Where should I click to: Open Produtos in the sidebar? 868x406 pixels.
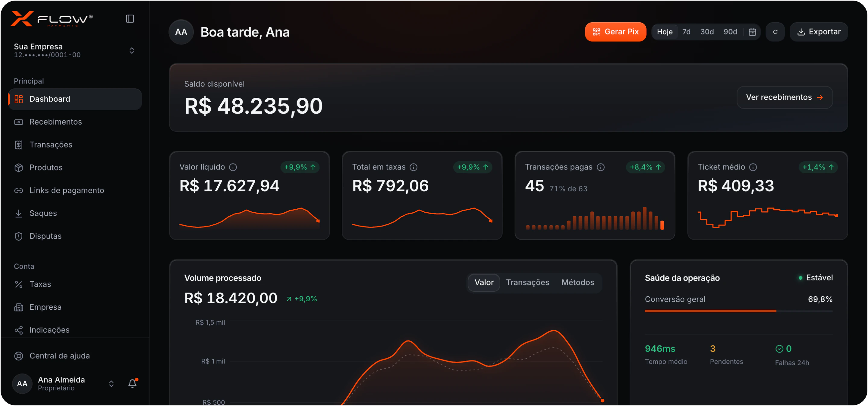click(75, 168)
